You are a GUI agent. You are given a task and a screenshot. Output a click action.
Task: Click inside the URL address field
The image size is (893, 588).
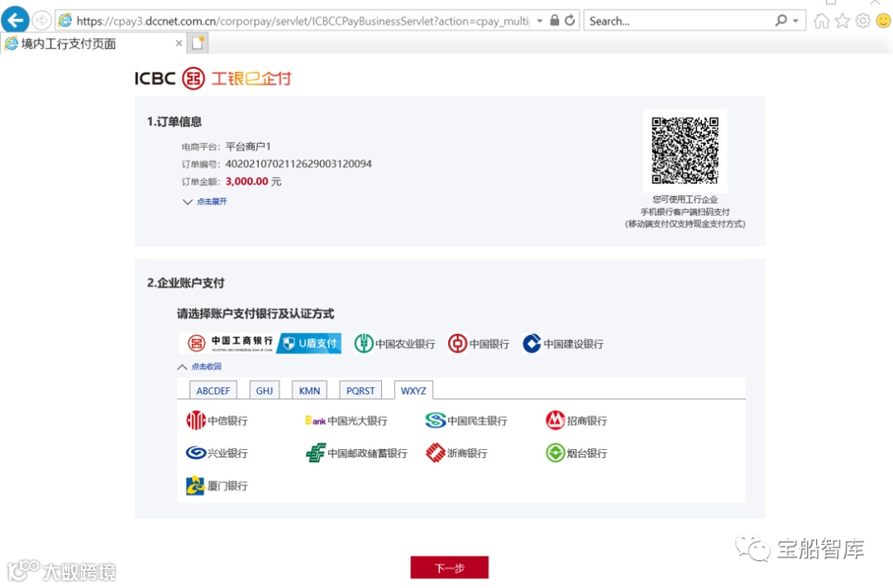(302, 21)
